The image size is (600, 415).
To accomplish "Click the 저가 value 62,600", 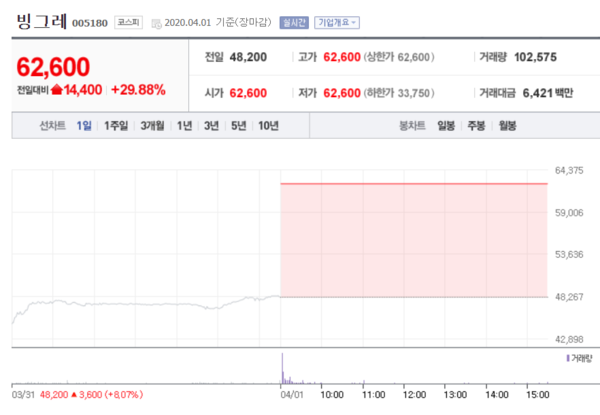I will (342, 93).
